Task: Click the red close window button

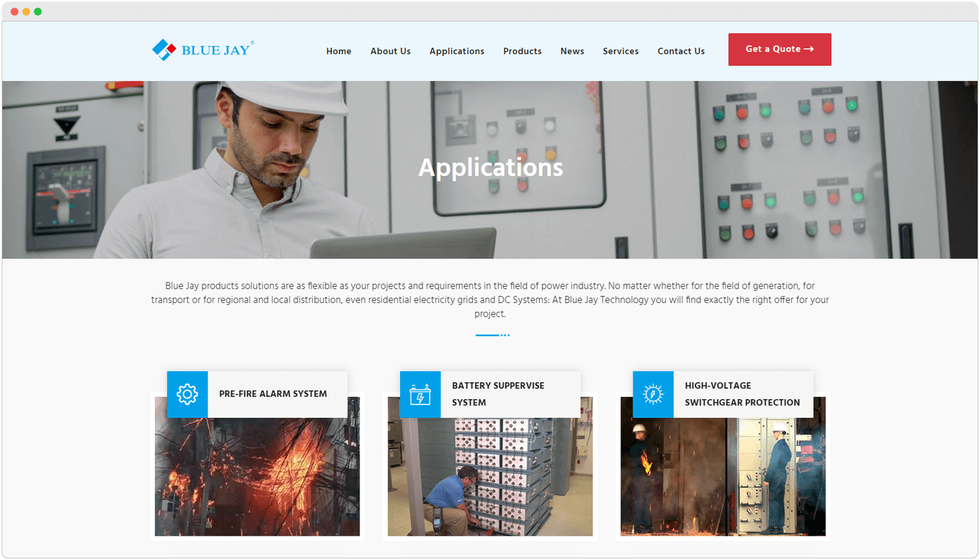Action: click(15, 11)
